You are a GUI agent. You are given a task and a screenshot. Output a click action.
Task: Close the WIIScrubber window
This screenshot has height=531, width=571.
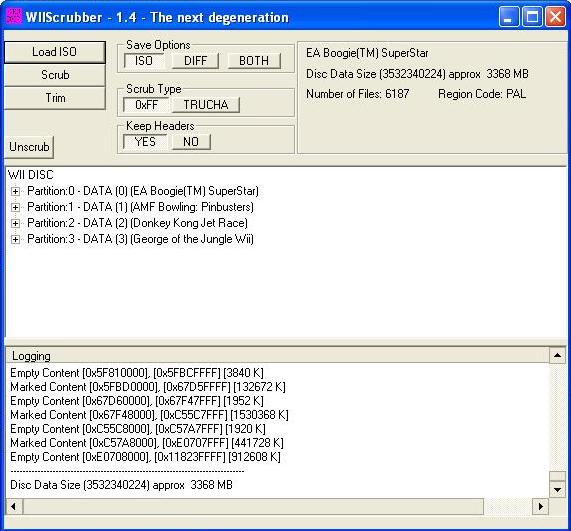click(555, 17)
